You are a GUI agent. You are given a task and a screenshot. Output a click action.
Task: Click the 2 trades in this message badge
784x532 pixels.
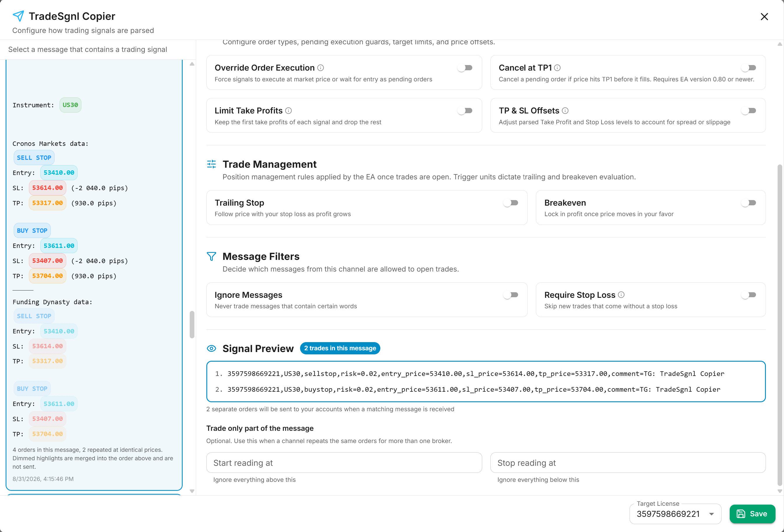[340, 348]
